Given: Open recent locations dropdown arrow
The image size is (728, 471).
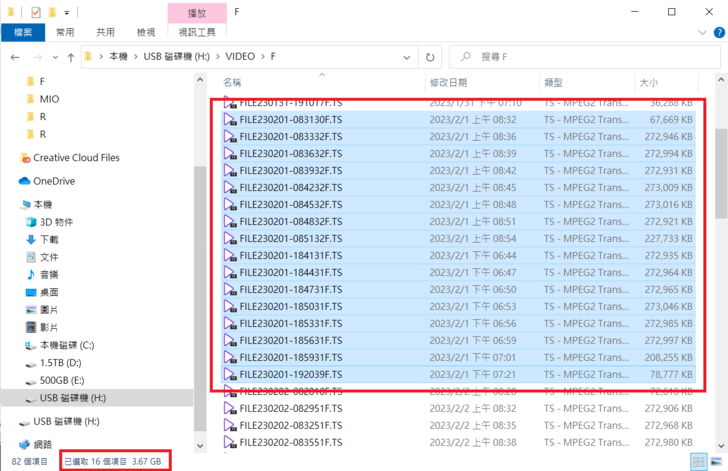Looking at the screenshot, I should click(55, 57).
